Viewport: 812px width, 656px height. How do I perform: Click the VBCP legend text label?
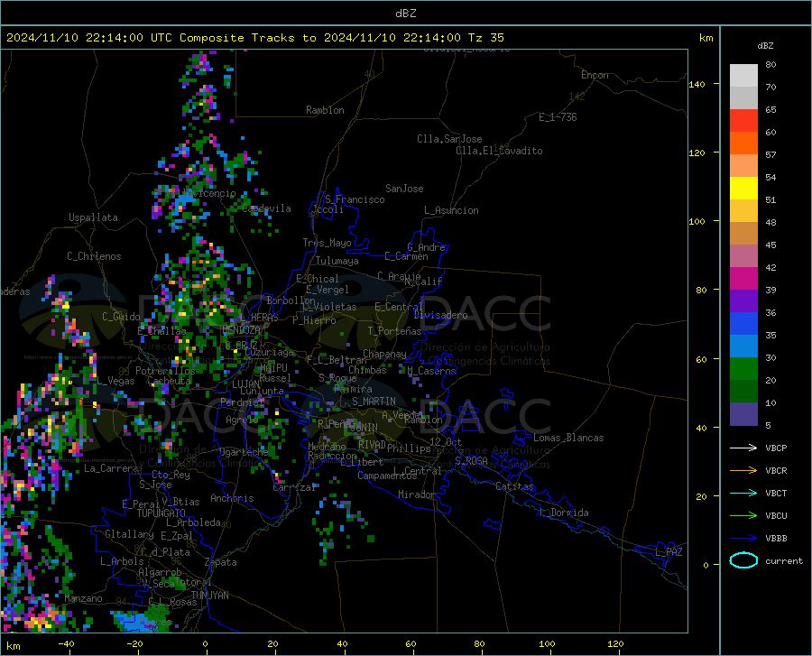click(x=776, y=448)
